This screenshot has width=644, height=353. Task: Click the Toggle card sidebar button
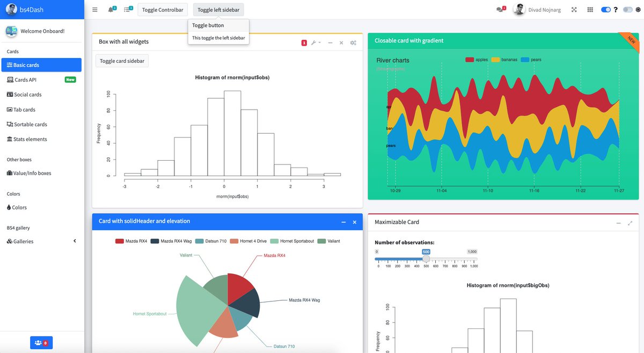(122, 61)
